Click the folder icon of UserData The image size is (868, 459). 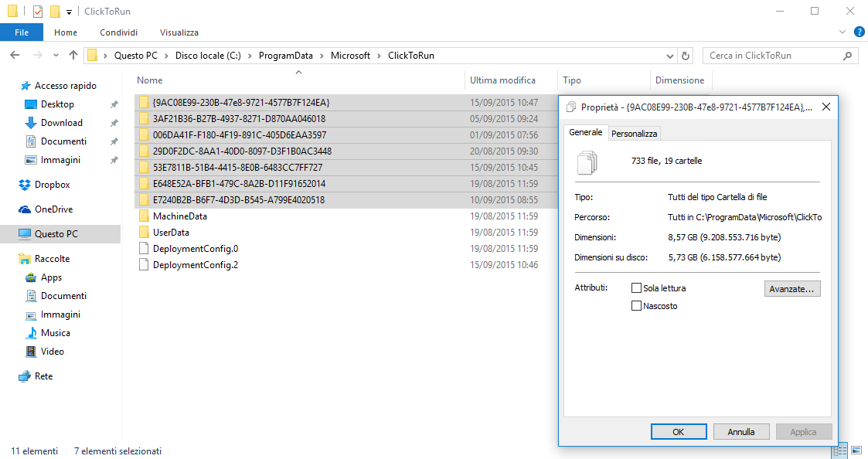(x=144, y=232)
